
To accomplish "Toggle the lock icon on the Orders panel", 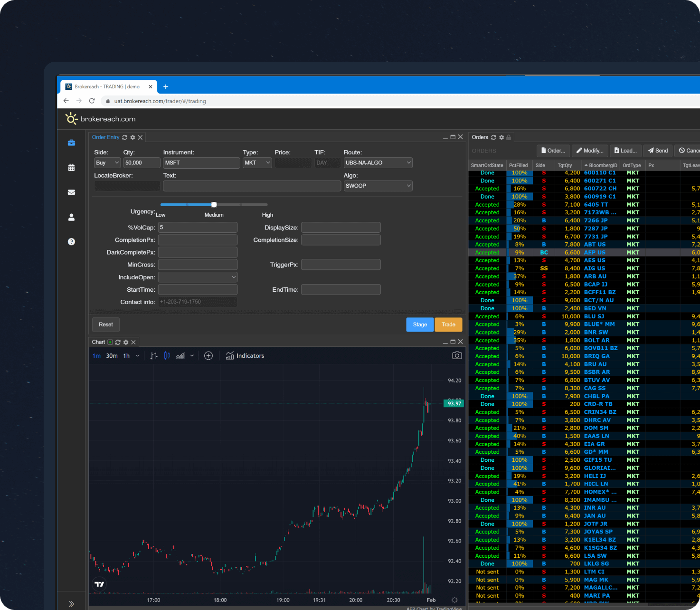I will tap(508, 137).
